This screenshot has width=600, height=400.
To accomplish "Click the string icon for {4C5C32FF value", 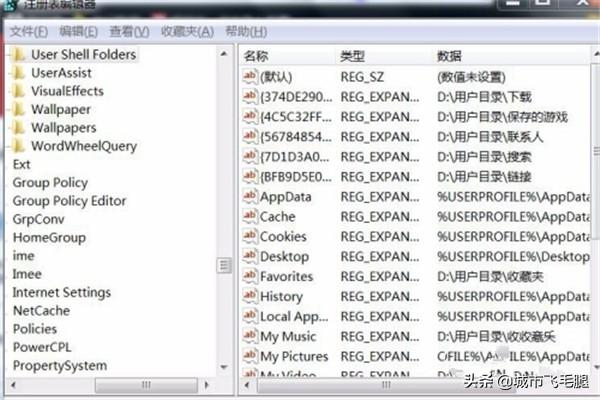I will click(x=249, y=116).
